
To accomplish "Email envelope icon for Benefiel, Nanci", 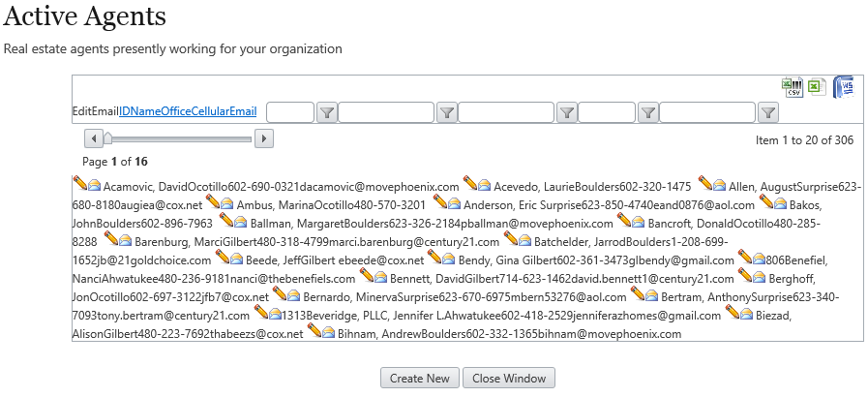I will click(759, 259).
